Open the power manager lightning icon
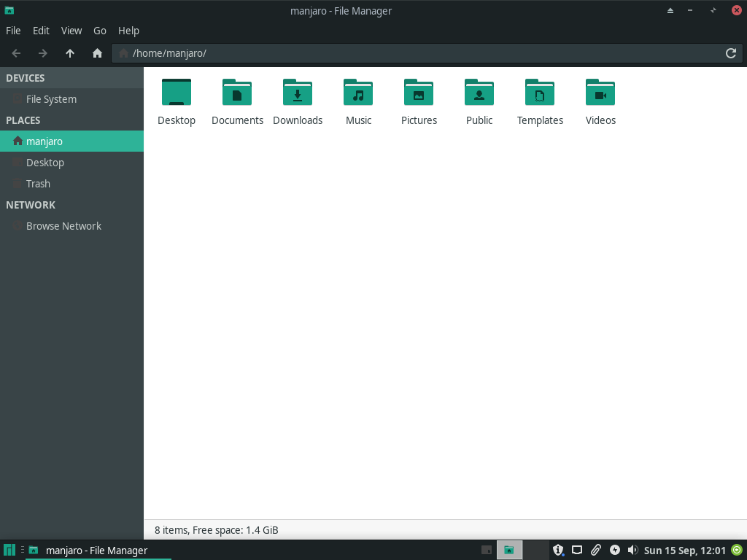This screenshot has width=747, height=560. (x=615, y=550)
